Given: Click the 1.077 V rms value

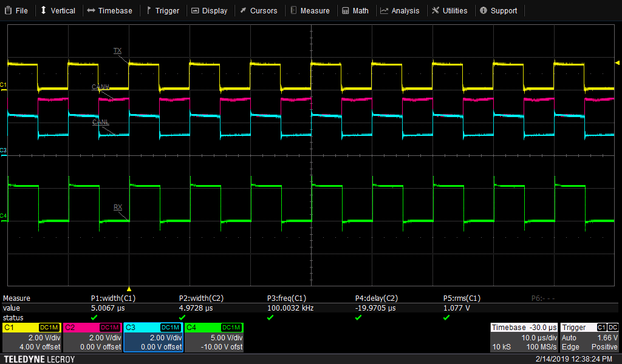Looking at the screenshot, I should coord(456,308).
